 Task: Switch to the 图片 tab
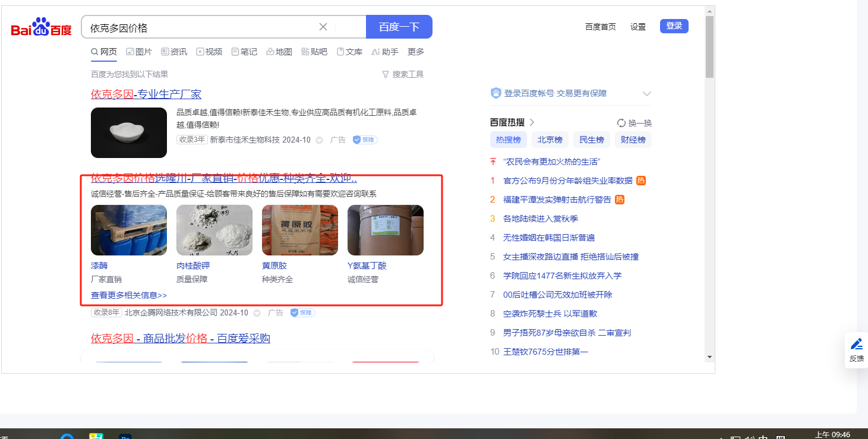click(139, 52)
